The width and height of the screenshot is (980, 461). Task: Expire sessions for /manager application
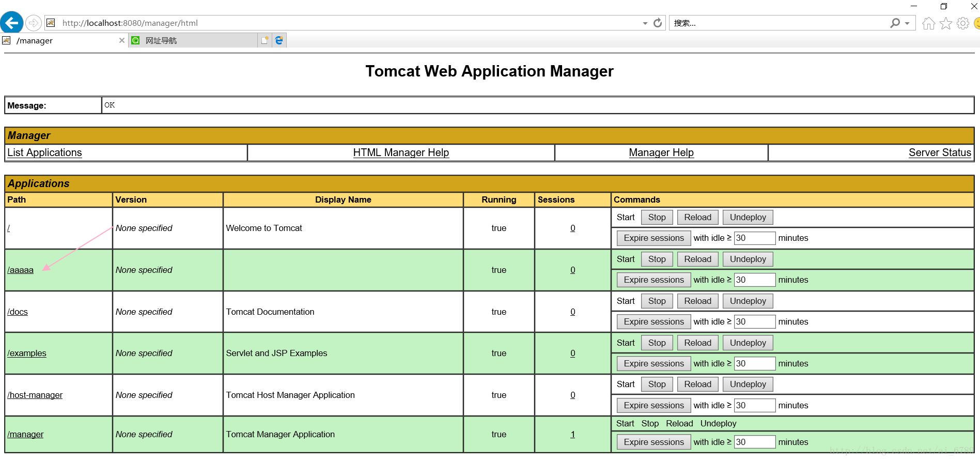(x=654, y=442)
